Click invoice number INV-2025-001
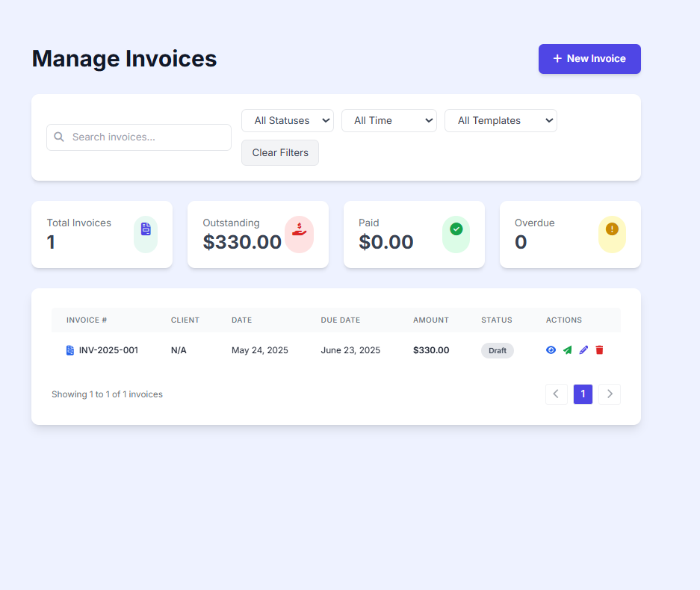 coord(108,350)
